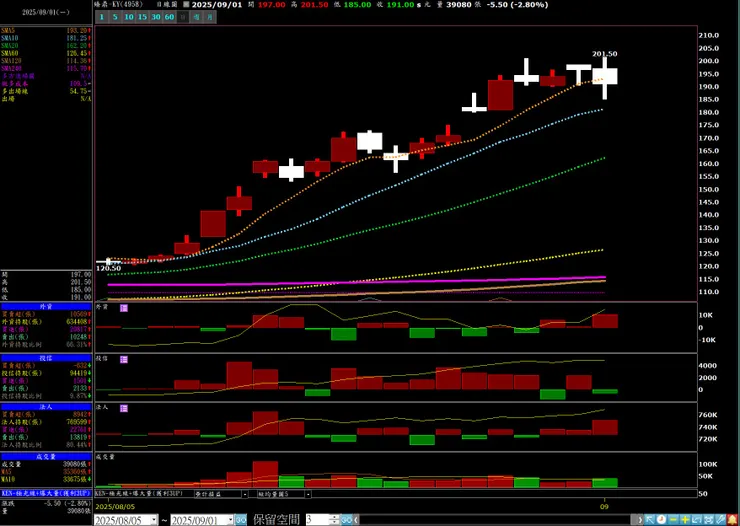Click the 2025/09/01 date box at top-left
740x526 pixels.
tap(46, 12)
